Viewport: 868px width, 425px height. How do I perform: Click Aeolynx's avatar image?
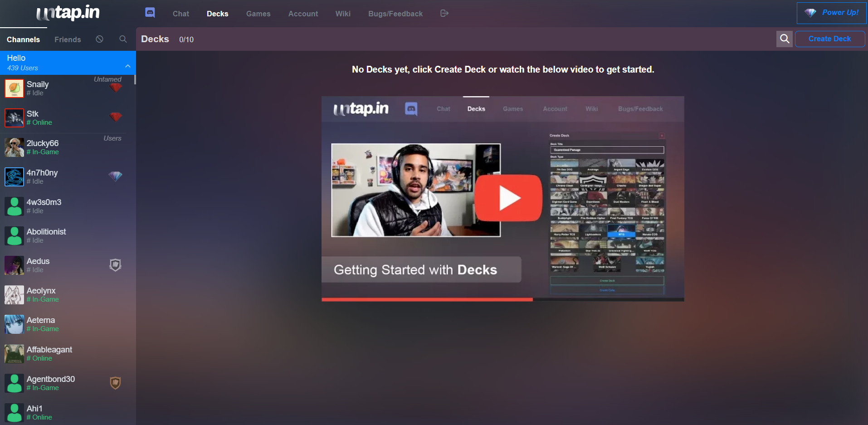tap(14, 295)
